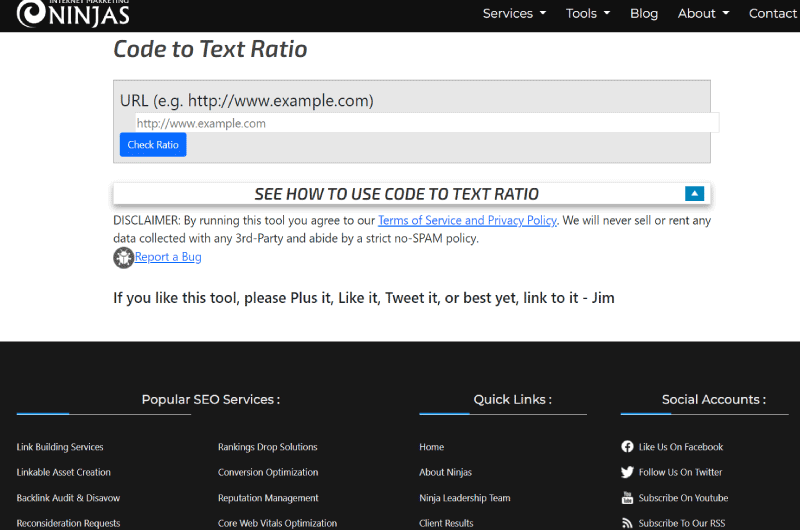
Task: Open Reputation Management link
Action: click(268, 498)
